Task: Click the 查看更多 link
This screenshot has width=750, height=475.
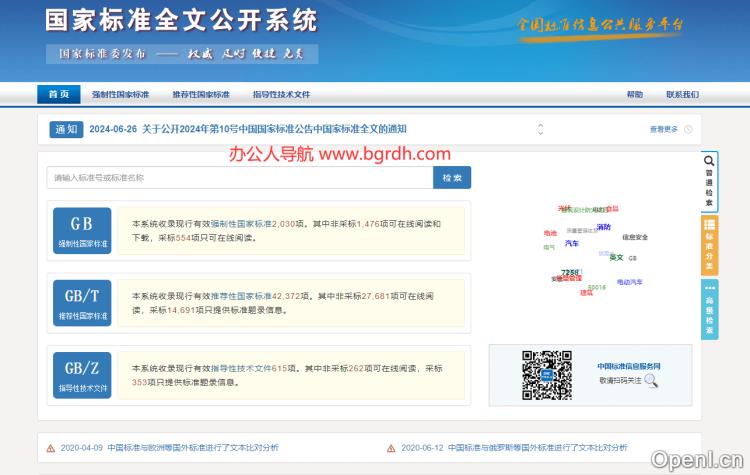Action: [x=663, y=129]
